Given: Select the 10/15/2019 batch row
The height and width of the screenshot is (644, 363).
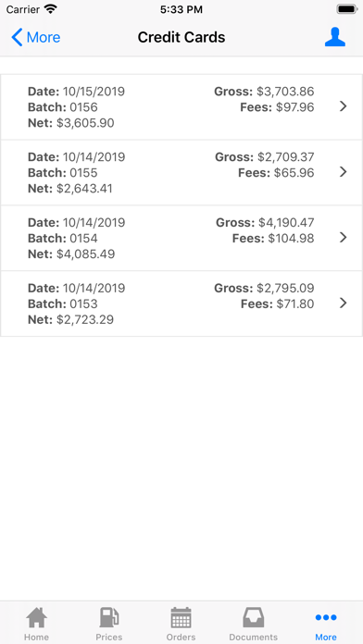Looking at the screenshot, I should click(181, 106).
